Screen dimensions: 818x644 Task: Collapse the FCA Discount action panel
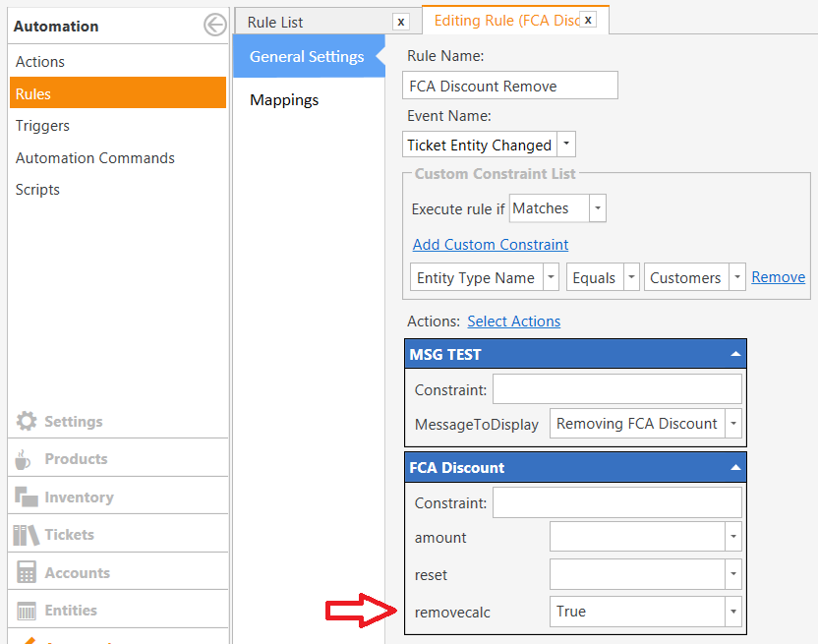(735, 467)
